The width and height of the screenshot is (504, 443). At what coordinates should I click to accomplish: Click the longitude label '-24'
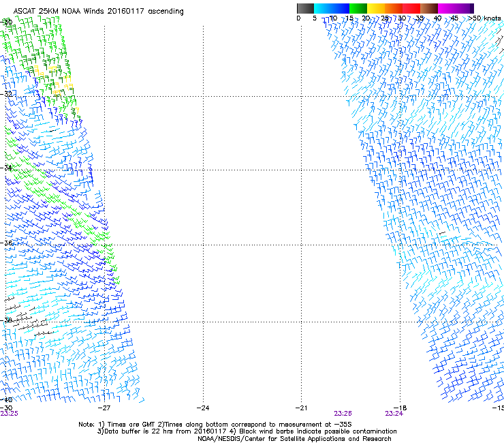203,408
